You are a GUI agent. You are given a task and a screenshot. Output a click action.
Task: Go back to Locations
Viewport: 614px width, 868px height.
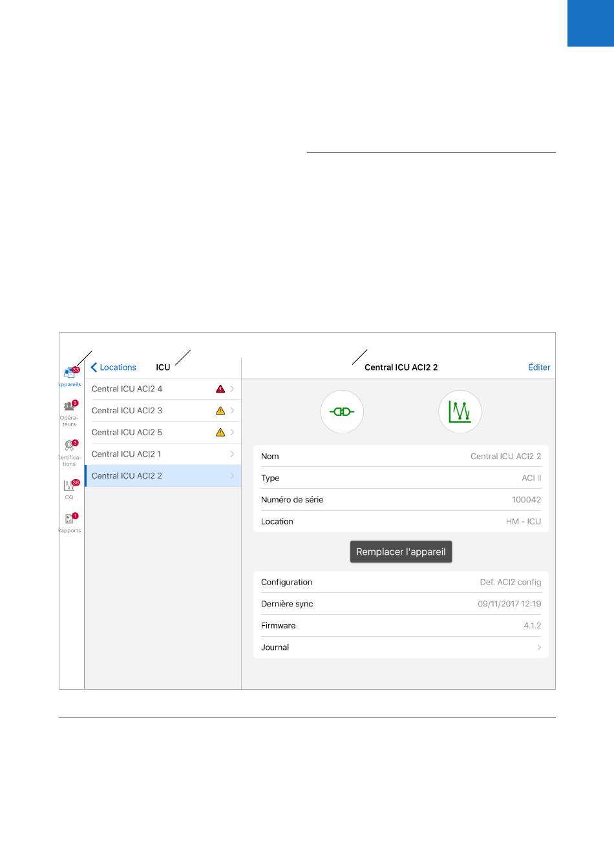point(114,367)
